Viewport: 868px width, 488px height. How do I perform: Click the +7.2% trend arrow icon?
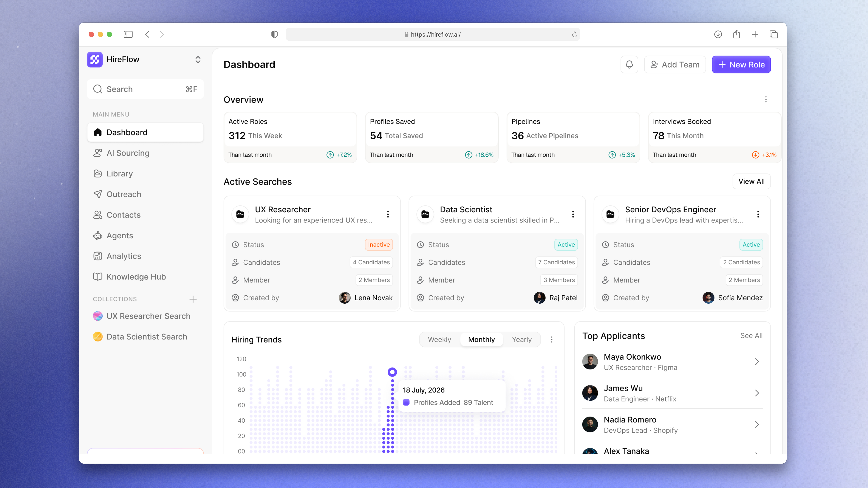pos(330,155)
